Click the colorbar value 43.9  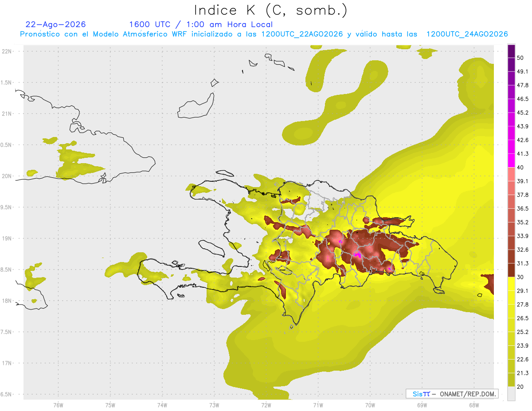[523, 126]
